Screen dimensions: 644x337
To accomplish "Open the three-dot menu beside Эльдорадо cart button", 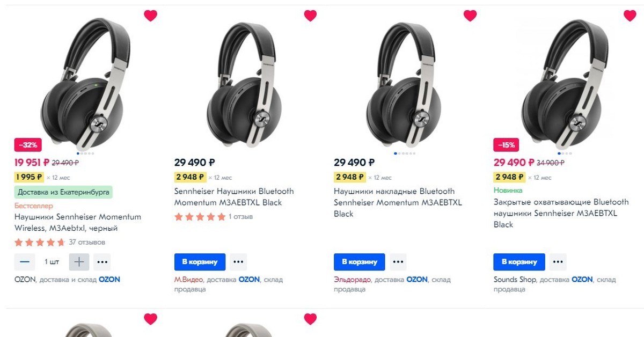I will tap(398, 262).
